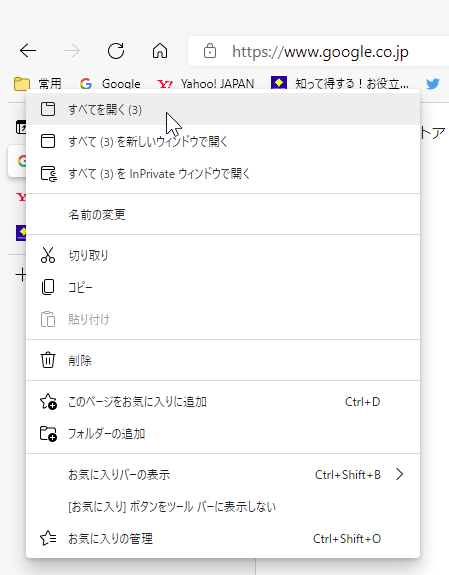Open all in InPrivate ウィンドウ
The image size is (449, 575).
223,173
